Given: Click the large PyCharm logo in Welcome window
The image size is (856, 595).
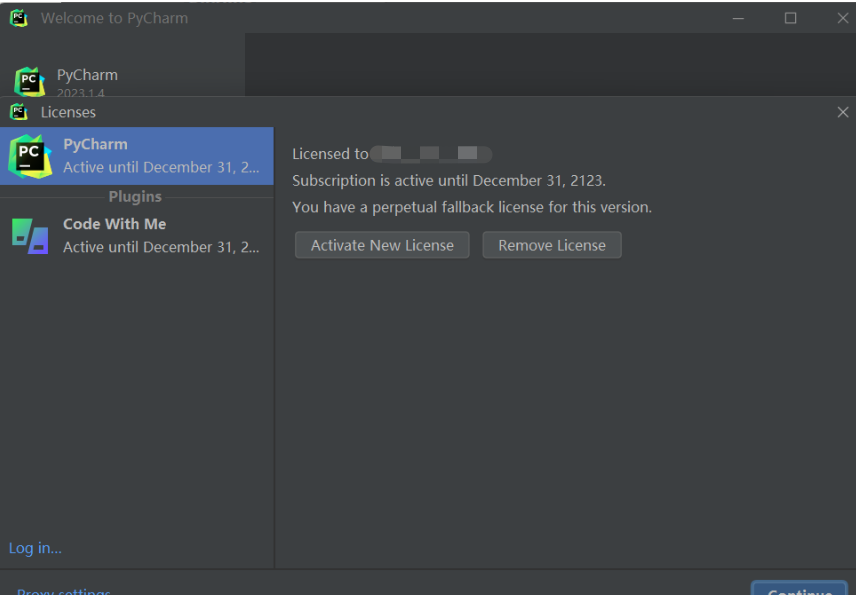Looking at the screenshot, I should (29, 82).
